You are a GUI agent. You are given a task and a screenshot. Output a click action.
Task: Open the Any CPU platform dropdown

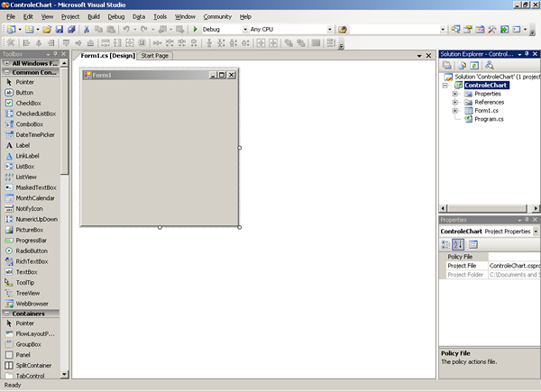pos(330,30)
